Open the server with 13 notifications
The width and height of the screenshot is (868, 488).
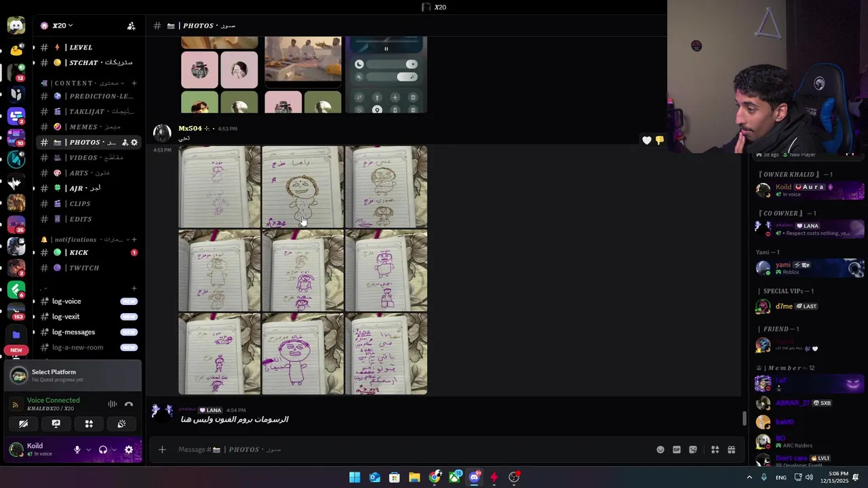16,72
